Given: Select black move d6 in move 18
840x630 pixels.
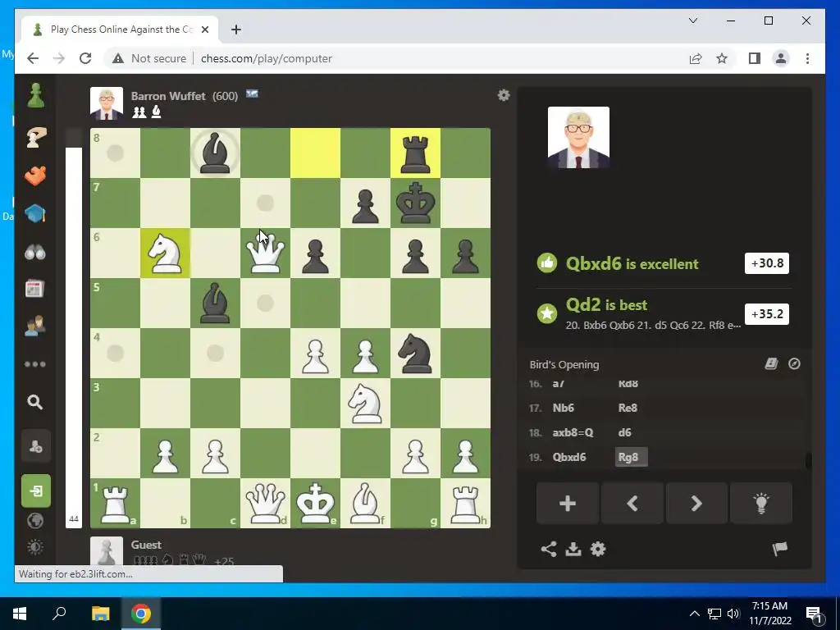Looking at the screenshot, I should pyautogui.click(x=624, y=432).
